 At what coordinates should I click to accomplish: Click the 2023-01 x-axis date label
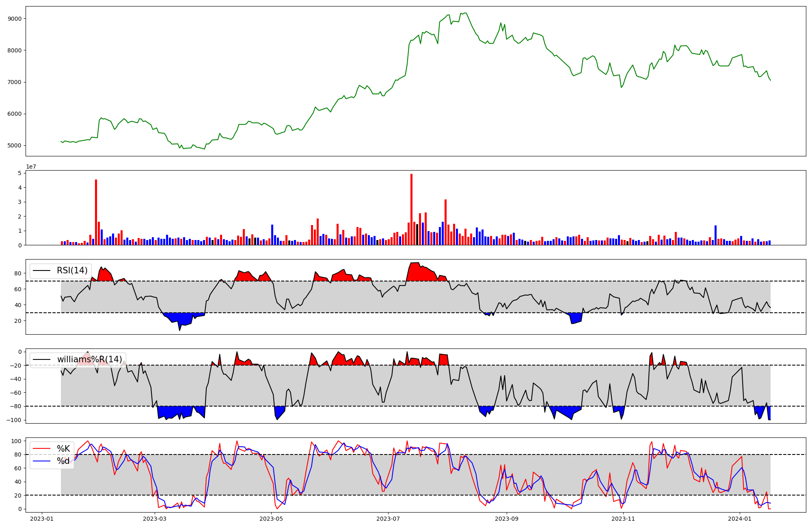coord(42,519)
